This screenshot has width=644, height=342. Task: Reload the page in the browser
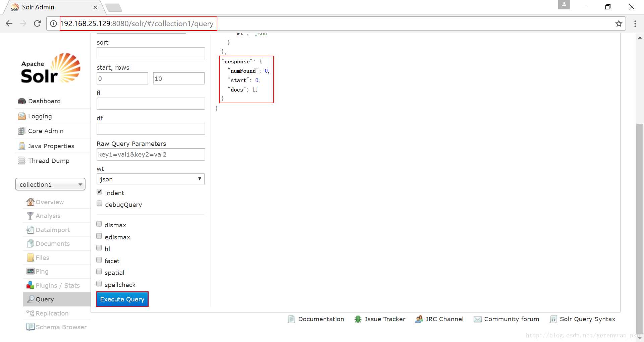37,23
